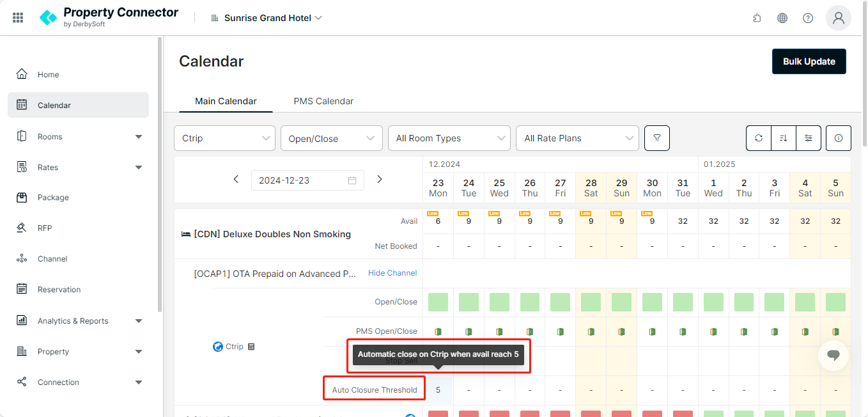
Task: Toggle Open/Close green cell for 27 Fri
Action: 561,302
